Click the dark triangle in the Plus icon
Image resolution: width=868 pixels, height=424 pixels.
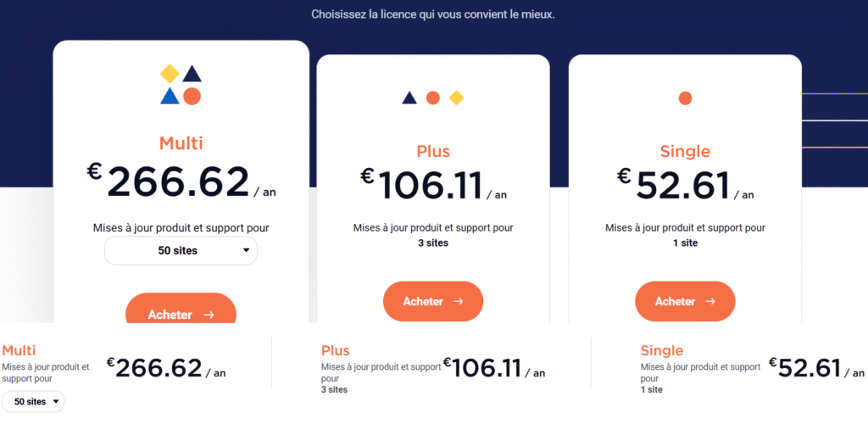[409, 98]
